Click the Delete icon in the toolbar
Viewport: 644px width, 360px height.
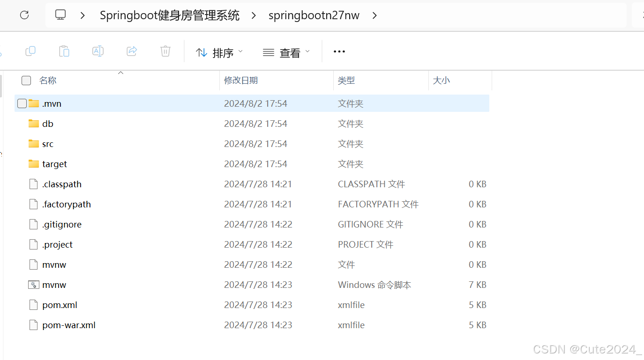point(165,51)
